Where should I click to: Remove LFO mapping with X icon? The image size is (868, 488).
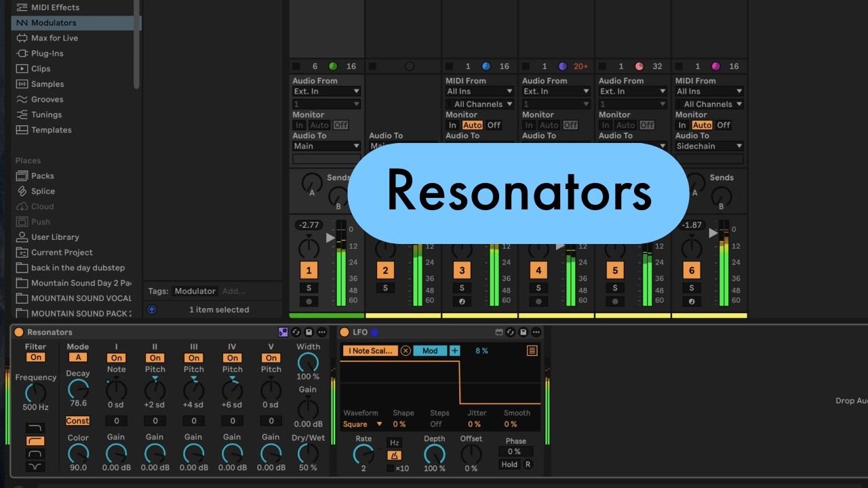pyautogui.click(x=406, y=350)
